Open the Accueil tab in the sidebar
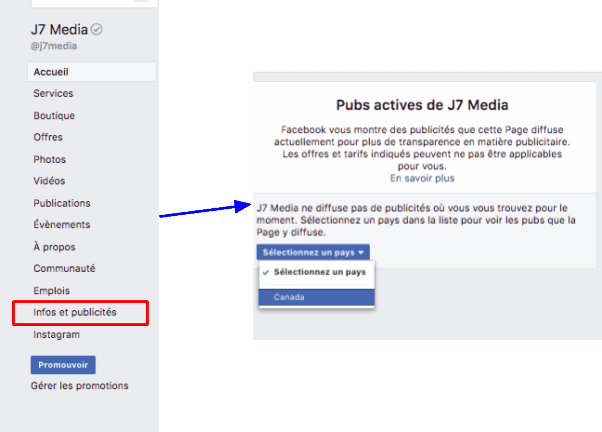602x432 pixels. [x=92, y=72]
